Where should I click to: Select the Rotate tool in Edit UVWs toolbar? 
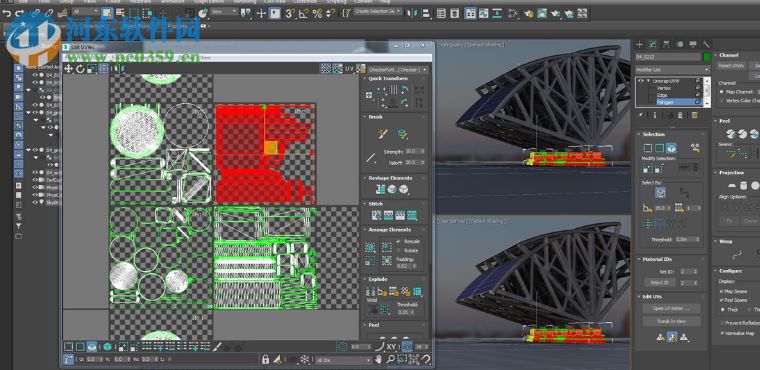(x=80, y=69)
